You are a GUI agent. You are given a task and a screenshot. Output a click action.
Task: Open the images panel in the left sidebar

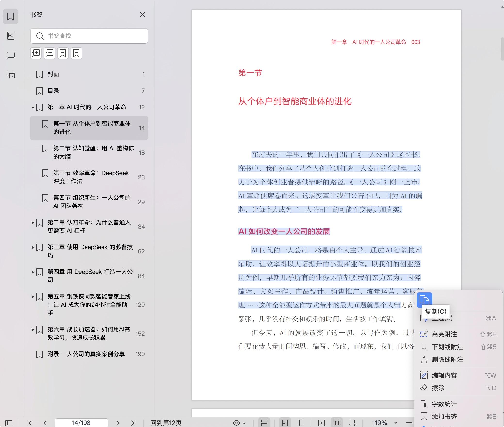coord(11,36)
